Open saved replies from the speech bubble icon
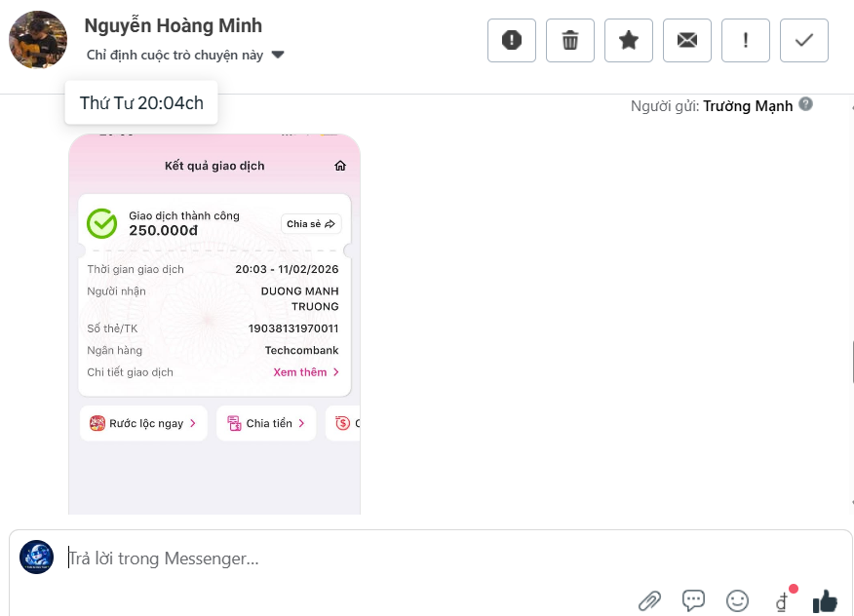The width and height of the screenshot is (854, 616). pyautogui.click(x=693, y=600)
